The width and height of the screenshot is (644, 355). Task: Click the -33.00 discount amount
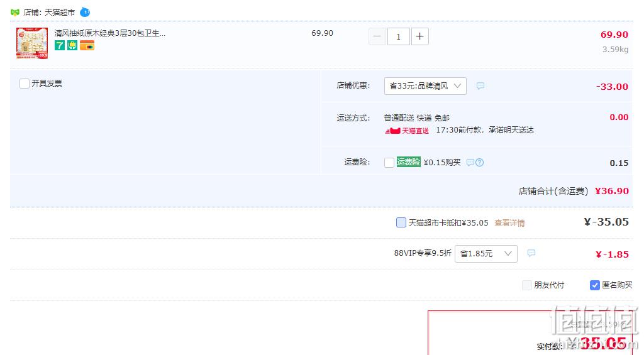coord(612,87)
